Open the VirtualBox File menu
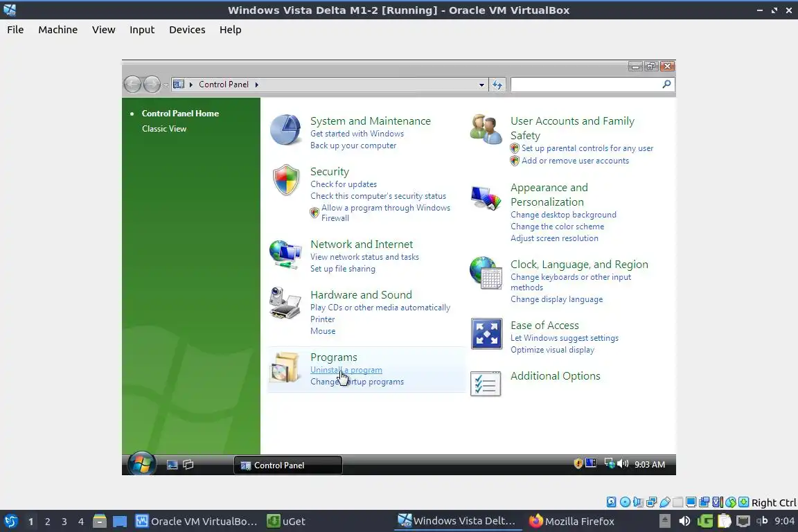798x532 pixels. (15, 30)
